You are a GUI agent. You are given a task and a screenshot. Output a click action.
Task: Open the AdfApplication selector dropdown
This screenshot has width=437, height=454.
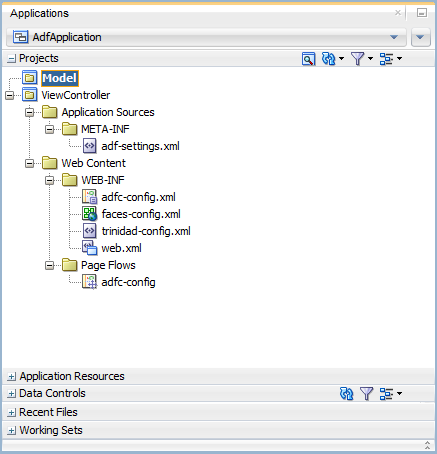tap(206, 37)
